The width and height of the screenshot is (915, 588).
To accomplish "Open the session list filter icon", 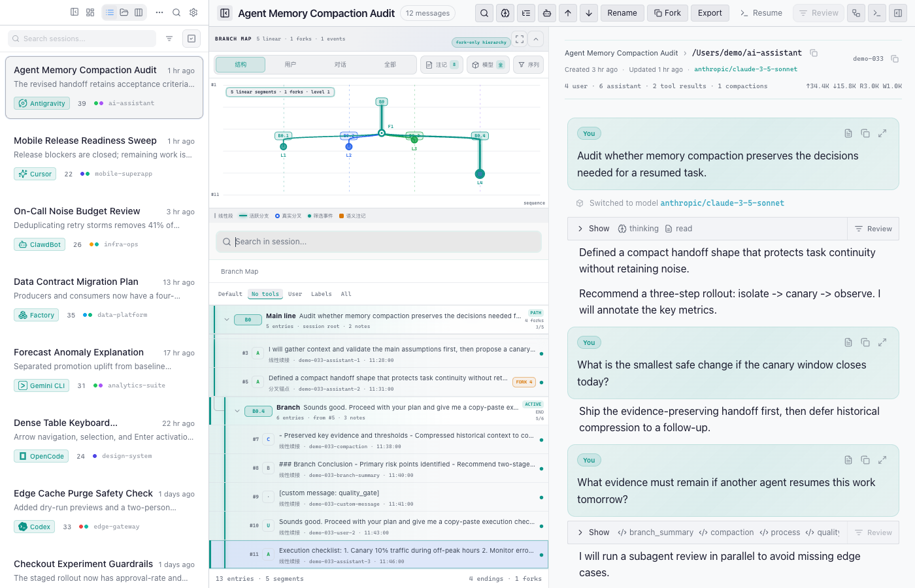I will point(169,39).
